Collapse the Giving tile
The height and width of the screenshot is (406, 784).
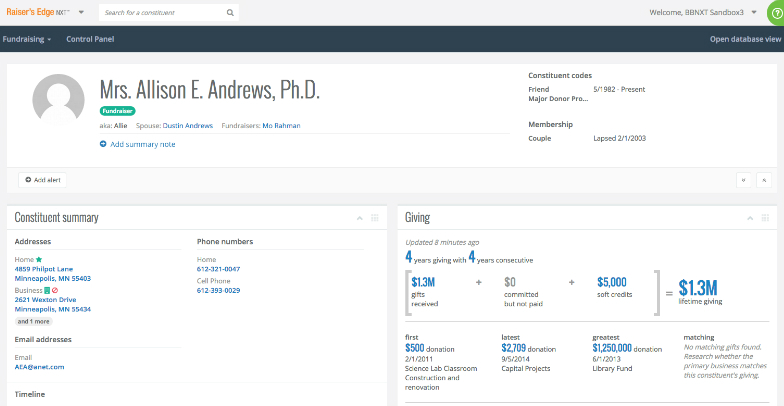click(749, 218)
